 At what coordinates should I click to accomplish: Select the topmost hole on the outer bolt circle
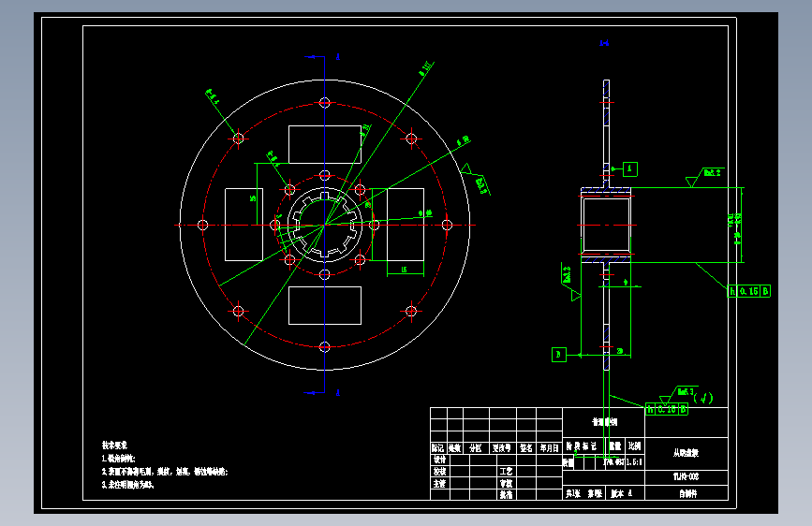[325, 103]
